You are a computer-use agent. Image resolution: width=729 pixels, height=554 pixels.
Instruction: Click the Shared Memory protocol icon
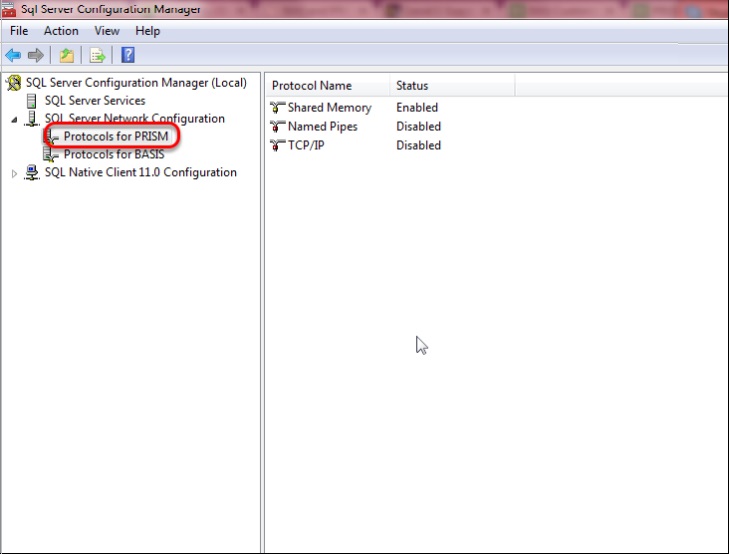click(x=278, y=108)
